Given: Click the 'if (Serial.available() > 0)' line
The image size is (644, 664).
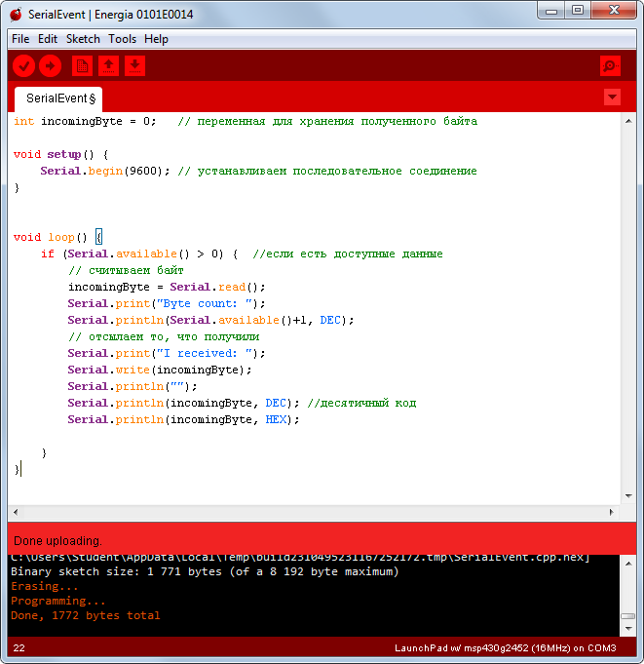Looking at the screenshot, I should pos(139,254).
